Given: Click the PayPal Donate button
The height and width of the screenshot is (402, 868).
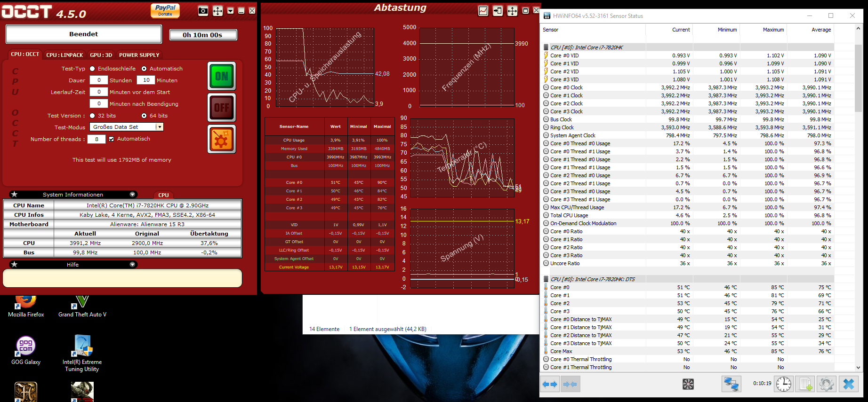Looking at the screenshot, I should point(165,10).
